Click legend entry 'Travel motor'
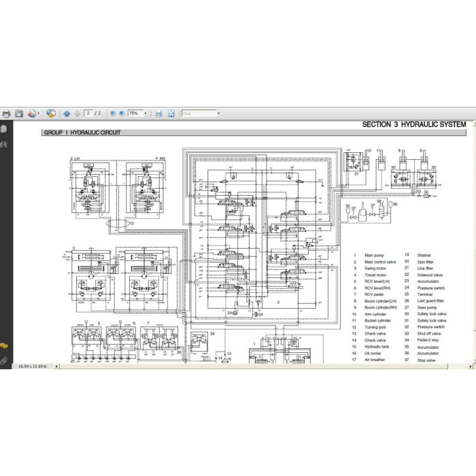476x476 pixels. pyautogui.click(x=375, y=275)
